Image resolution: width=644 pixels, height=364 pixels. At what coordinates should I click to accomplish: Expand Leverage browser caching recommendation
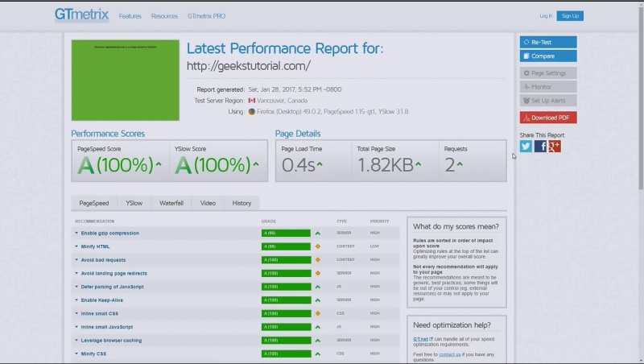point(111,341)
